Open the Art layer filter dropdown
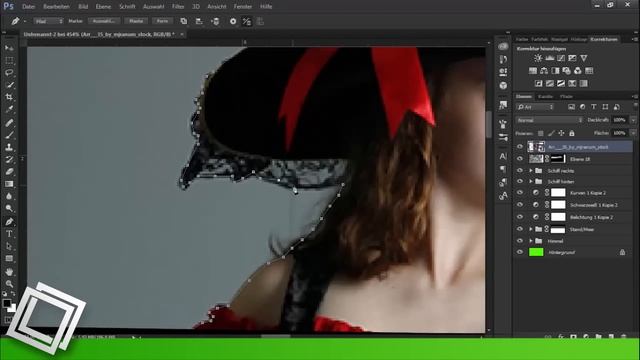 [x=535, y=107]
